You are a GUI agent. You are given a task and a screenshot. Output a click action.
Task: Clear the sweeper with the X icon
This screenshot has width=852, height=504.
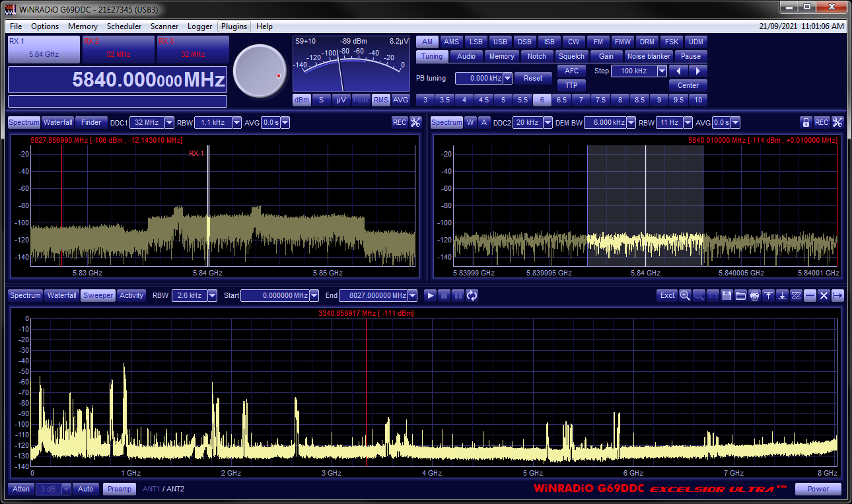tap(824, 295)
